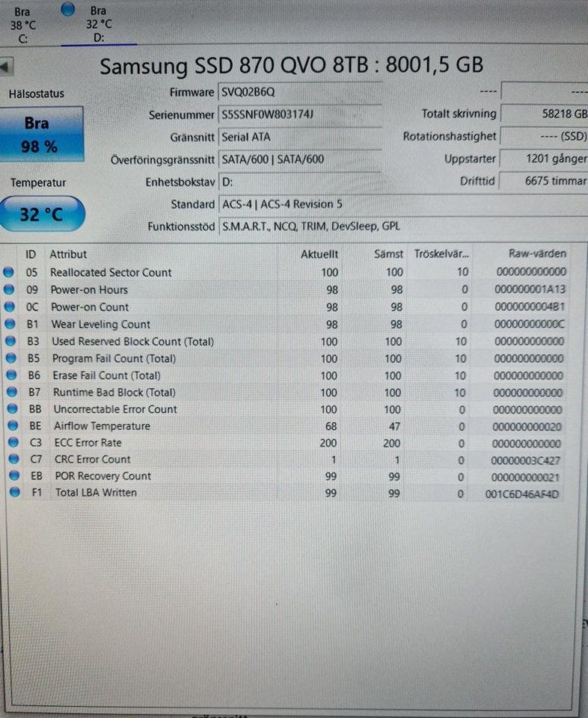Click the Serienummer value field
The width and height of the screenshot is (588, 718).
299,114
